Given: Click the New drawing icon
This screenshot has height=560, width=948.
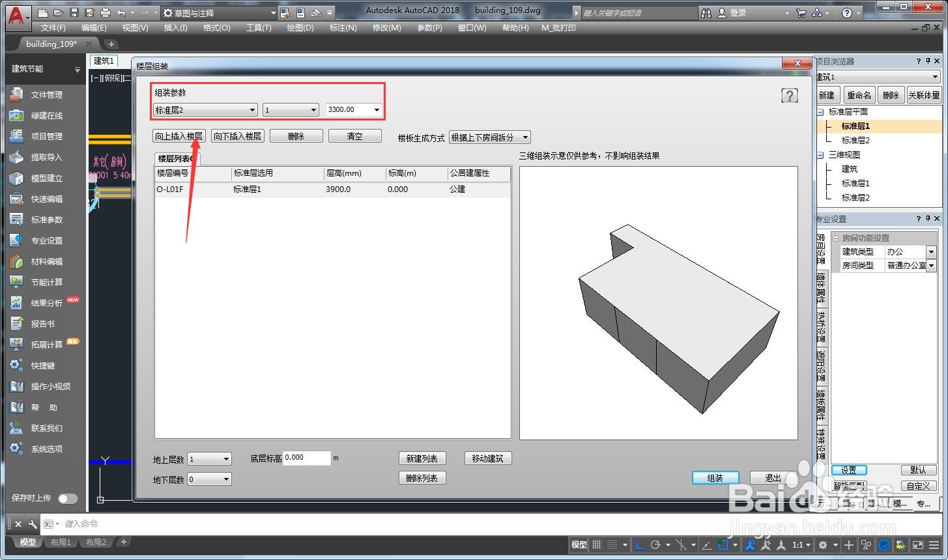Looking at the screenshot, I should point(43,13).
